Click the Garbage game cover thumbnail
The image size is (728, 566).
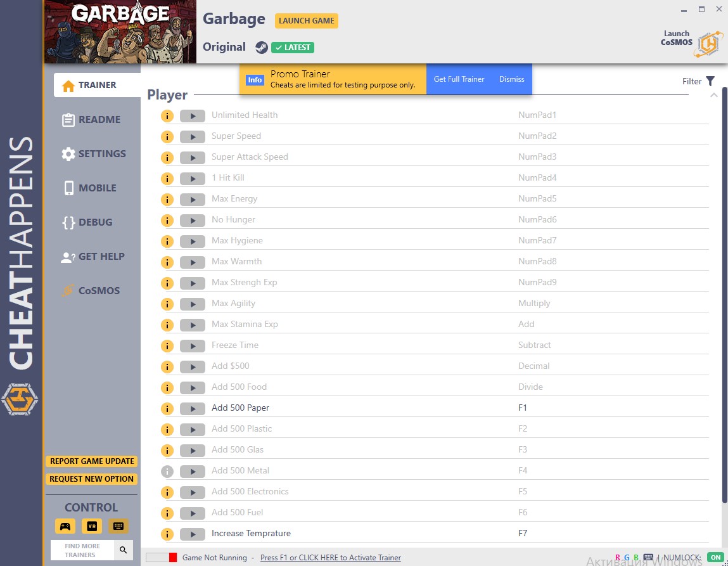click(120, 32)
